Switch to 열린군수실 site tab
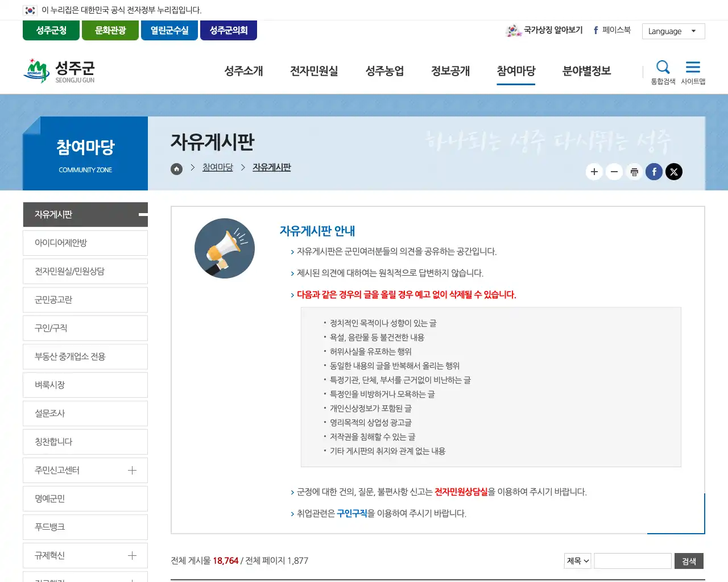Screen dimensions: 728x582 click(x=169, y=30)
